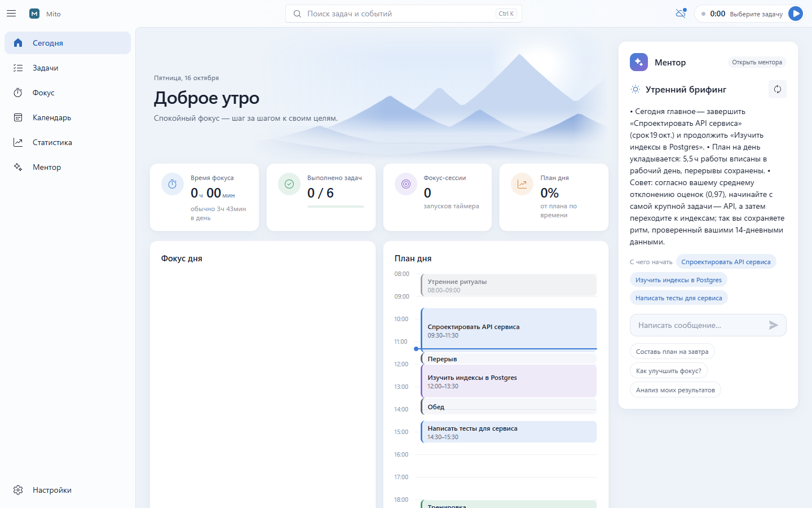
Task: Open the Утренние ритуалы schedule block
Action: pos(509,285)
